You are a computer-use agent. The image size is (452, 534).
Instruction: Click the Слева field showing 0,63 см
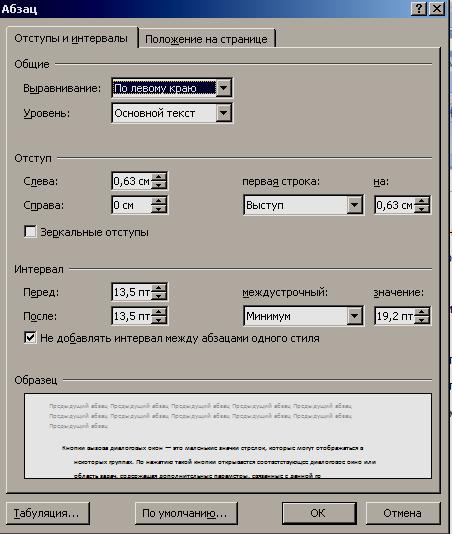pos(132,181)
